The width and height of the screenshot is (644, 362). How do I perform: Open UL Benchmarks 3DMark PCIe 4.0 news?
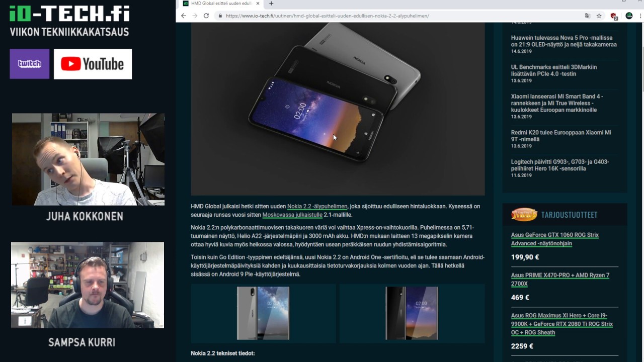coord(554,70)
